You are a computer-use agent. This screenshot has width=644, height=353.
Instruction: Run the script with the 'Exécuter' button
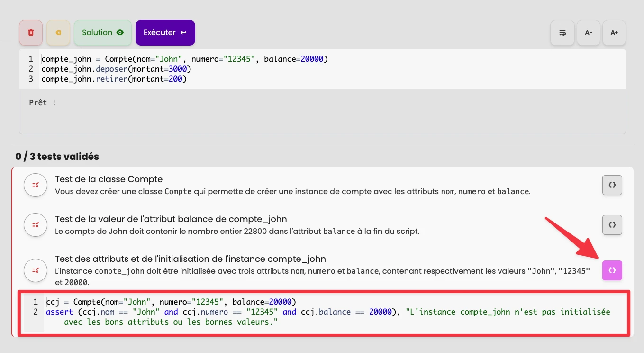pyautogui.click(x=165, y=32)
